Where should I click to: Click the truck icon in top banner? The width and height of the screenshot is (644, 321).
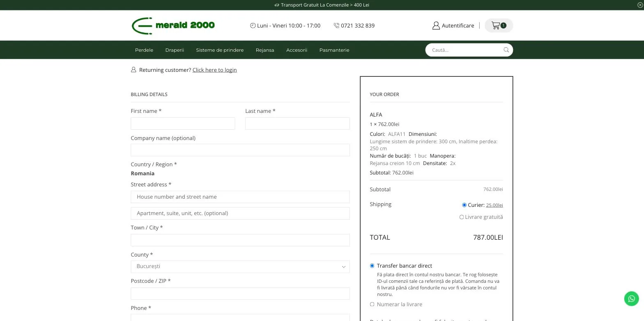[277, 5]
